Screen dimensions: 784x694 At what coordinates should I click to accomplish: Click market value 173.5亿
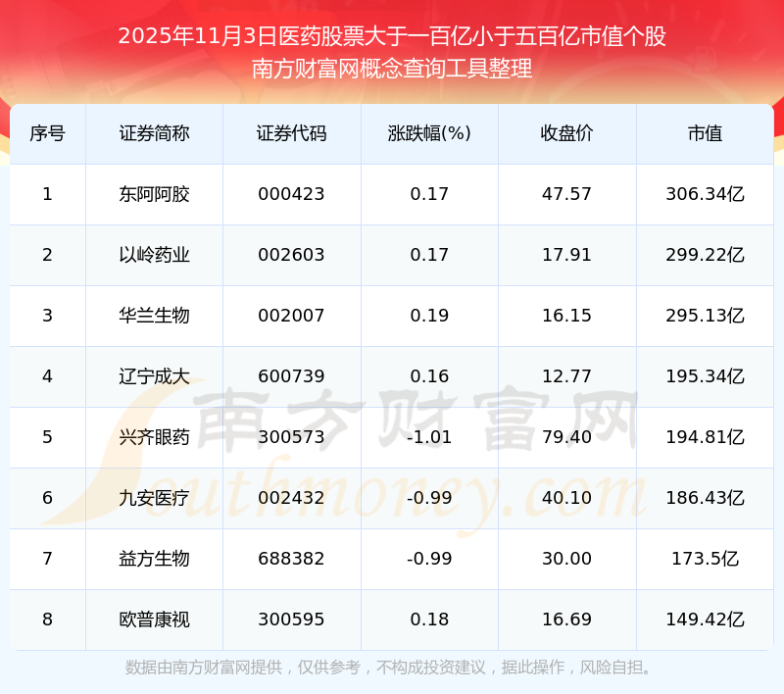[705, 559]
